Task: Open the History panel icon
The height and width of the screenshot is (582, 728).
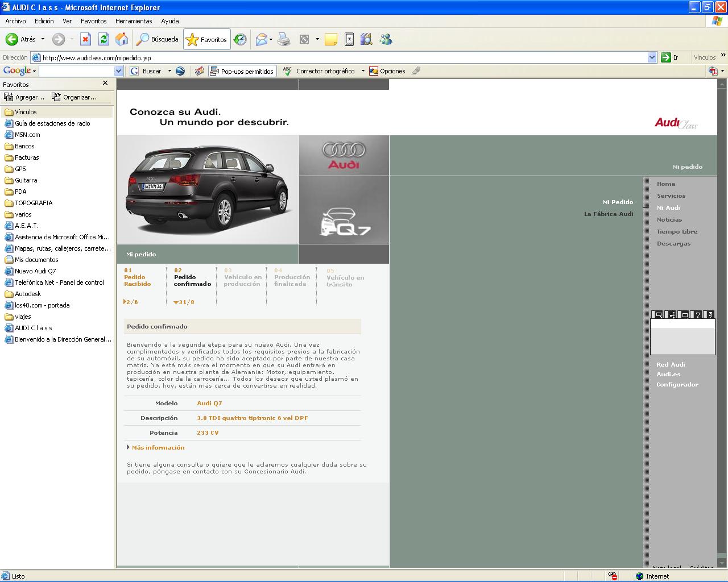Action: coord(241,39)
